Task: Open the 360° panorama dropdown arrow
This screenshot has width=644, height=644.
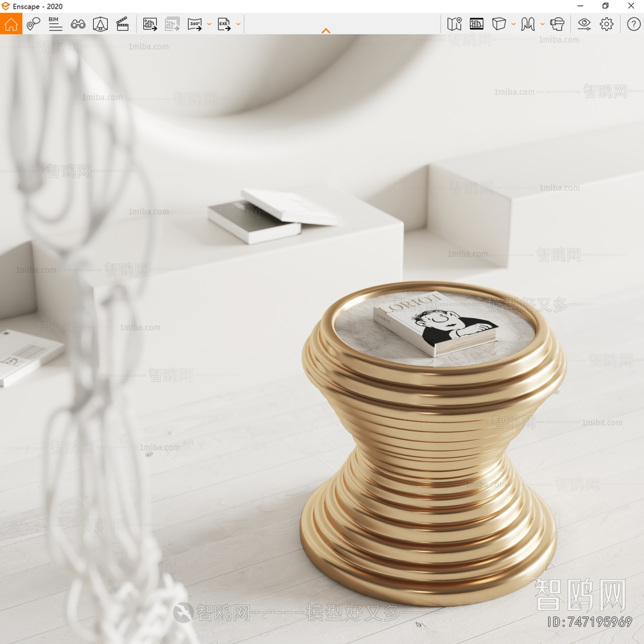Action: pos(209,24)
